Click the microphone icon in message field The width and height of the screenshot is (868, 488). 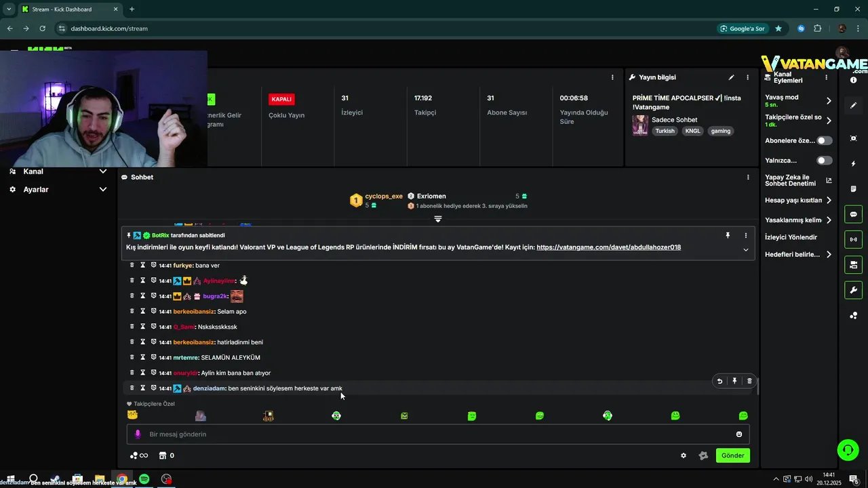(138, 434)
